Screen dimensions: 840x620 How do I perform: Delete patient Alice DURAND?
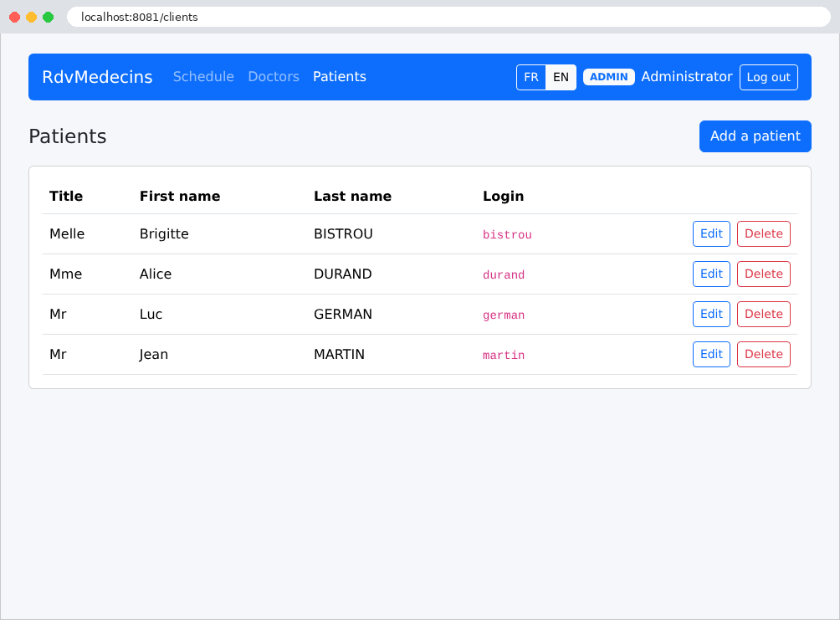coord(764,274)
